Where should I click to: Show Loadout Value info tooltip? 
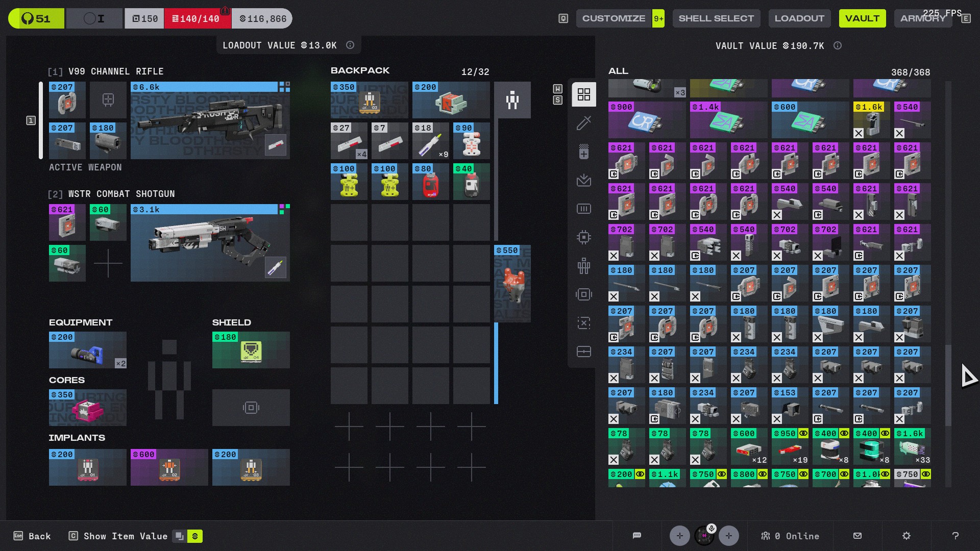350,45
